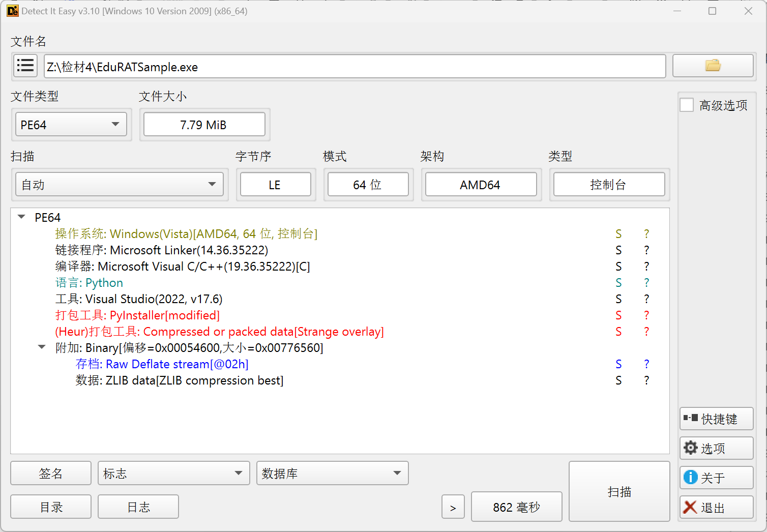
Task: Click the file path input field
Action: [x=355, y=66]
